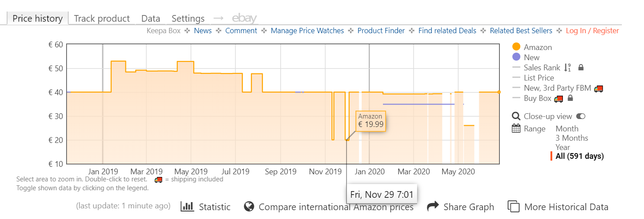Click the Share Graph arrow icon

tap(433, 207)
